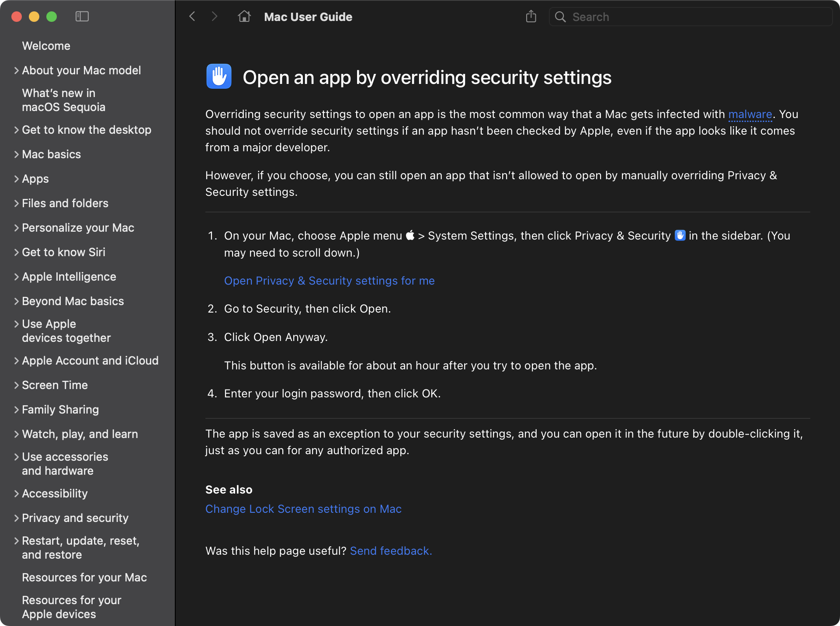840x626 pixels.
Task: Select the Mac basics sidebar label
Action: click(51, 154)
